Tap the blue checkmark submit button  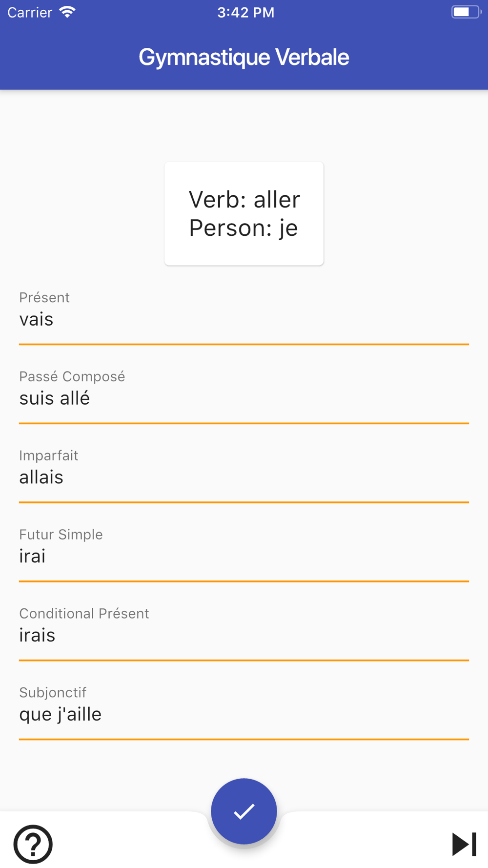click(244, 811)
